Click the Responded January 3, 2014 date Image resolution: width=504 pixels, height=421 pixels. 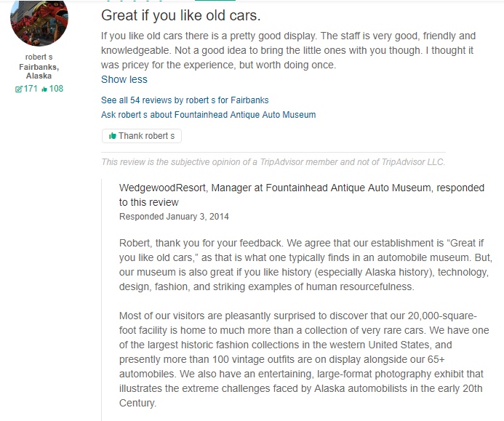tap(174, 217)
